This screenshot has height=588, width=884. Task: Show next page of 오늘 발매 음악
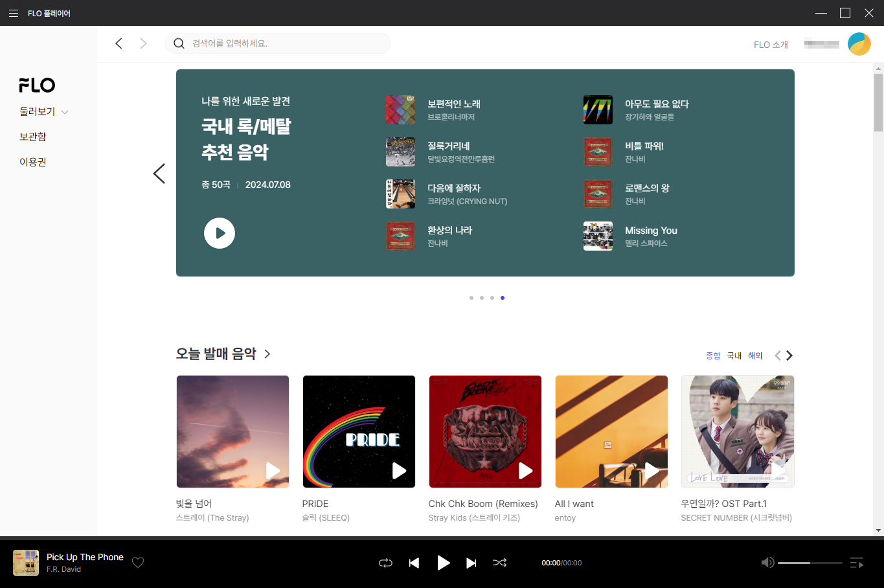click(x=789, y=356)
